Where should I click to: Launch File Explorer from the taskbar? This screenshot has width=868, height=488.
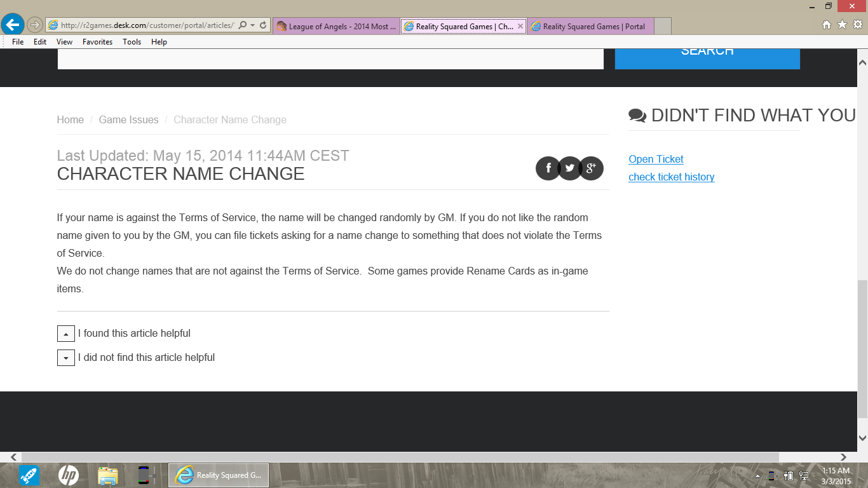pyautogui.click(x=108, y=475)
